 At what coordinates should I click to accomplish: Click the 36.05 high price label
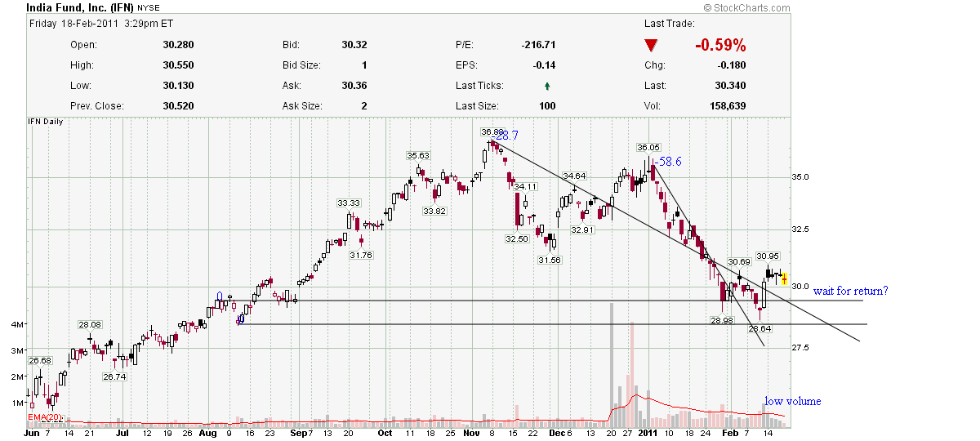(648, 147)
